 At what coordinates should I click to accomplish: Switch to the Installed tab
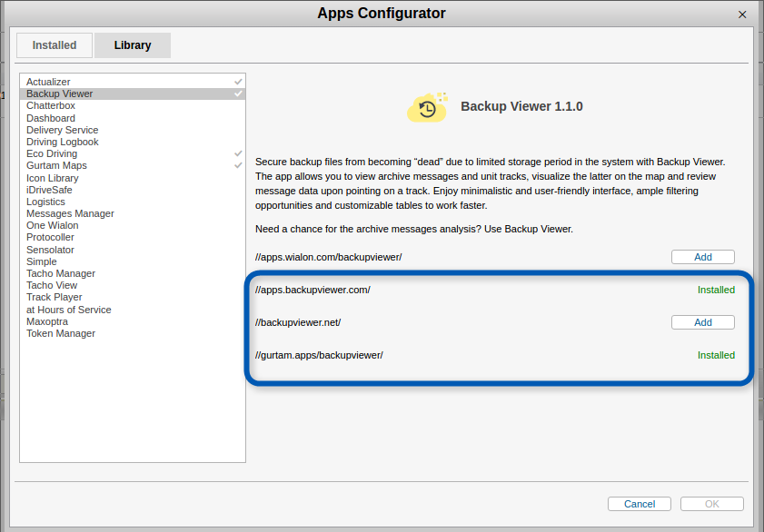[54, 44]
